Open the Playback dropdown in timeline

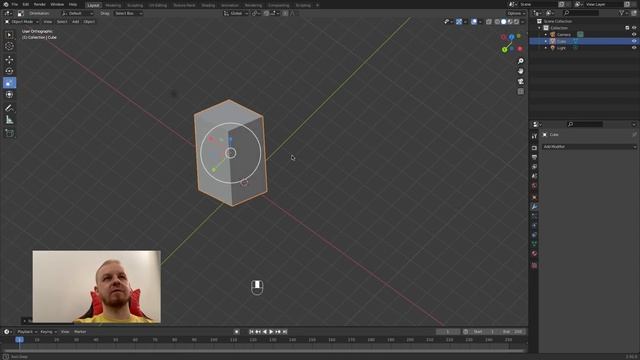pyautogui.click(x=27, y=332)
